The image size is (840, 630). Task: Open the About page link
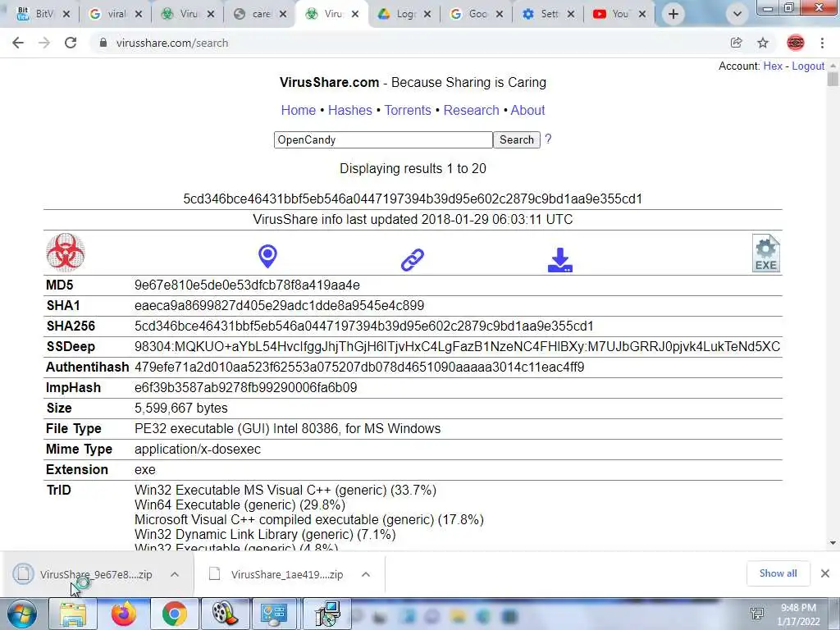527,110
